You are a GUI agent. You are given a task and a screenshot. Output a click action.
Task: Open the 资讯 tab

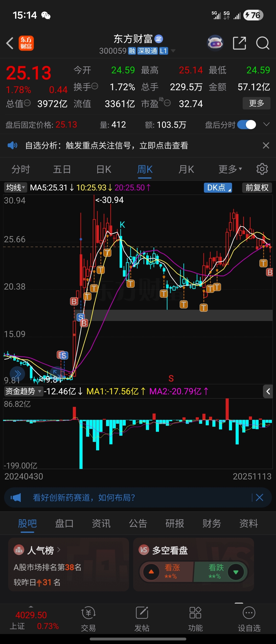(x=101, y=524)
